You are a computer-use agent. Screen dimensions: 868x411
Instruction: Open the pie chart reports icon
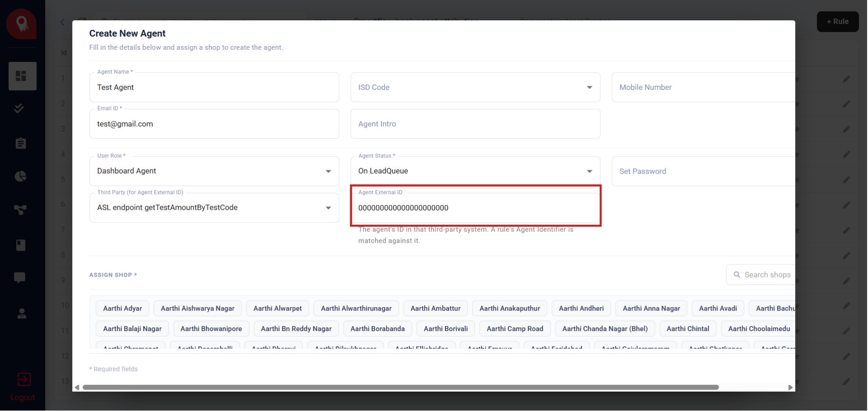[x=21, y=176]
